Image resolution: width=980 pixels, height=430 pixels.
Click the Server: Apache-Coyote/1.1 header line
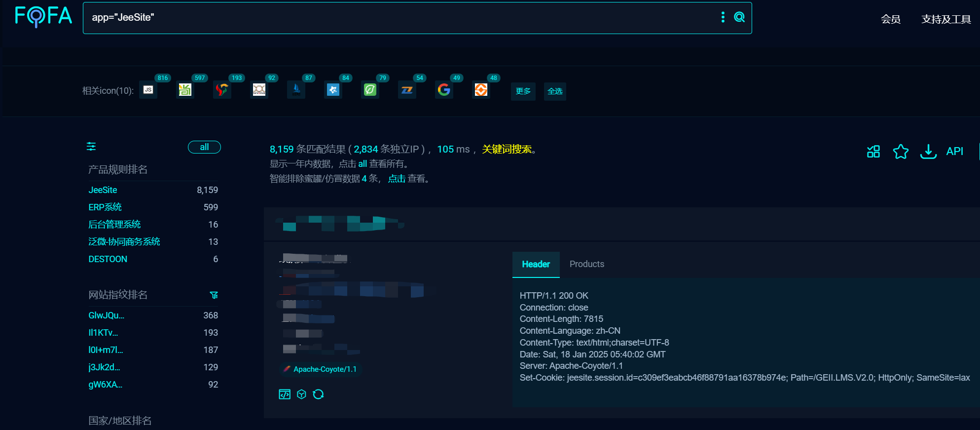coord(571,366)
